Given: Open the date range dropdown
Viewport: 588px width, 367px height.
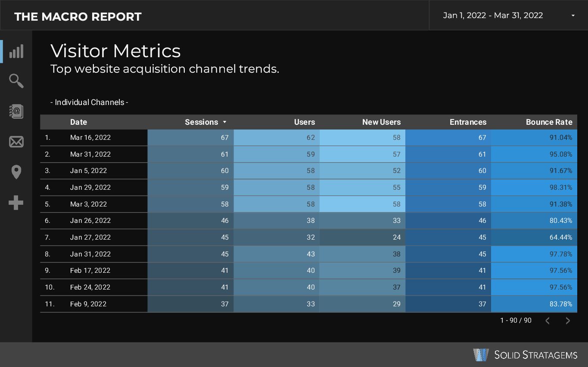Looking at the screenshot, I should tap(508, 15).
